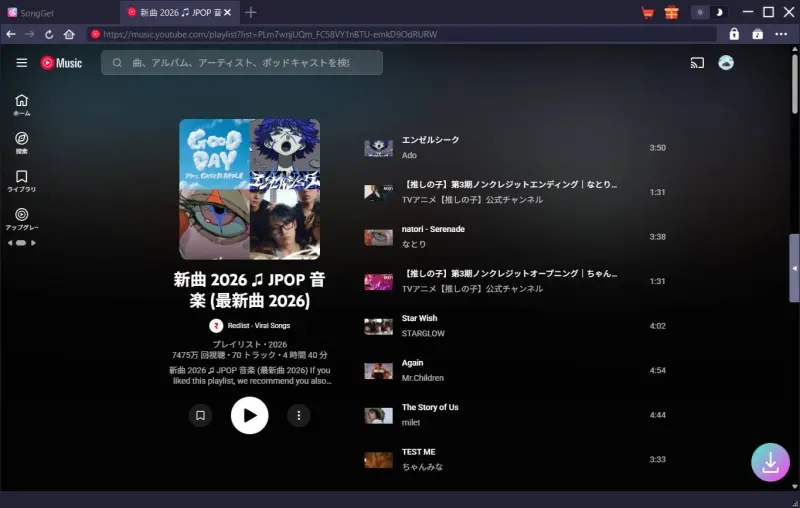Viewport: 800px width, 508px height.
Task: Expand the right side panel arrow
Action: click(x=794, y=268)
